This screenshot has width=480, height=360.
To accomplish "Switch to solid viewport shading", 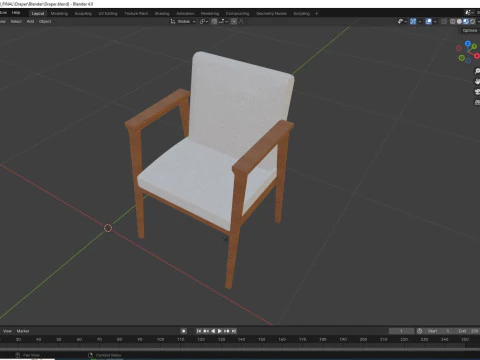I will pyautogui.click(x=459, y=21).
